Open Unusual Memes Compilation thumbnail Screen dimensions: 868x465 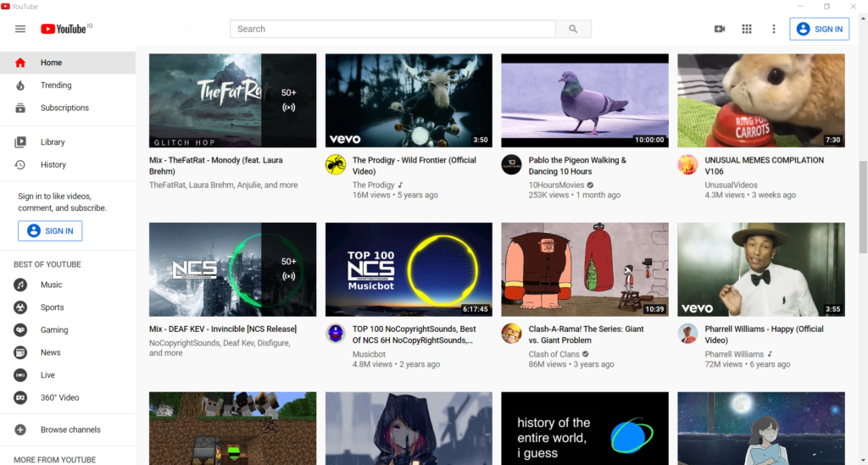click(761, 101)
